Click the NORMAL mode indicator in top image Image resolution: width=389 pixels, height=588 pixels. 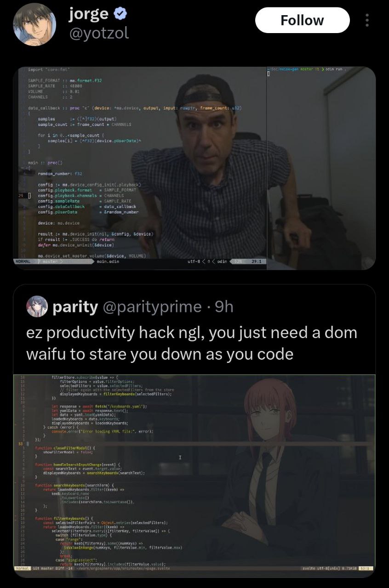(x=23, y=261)
